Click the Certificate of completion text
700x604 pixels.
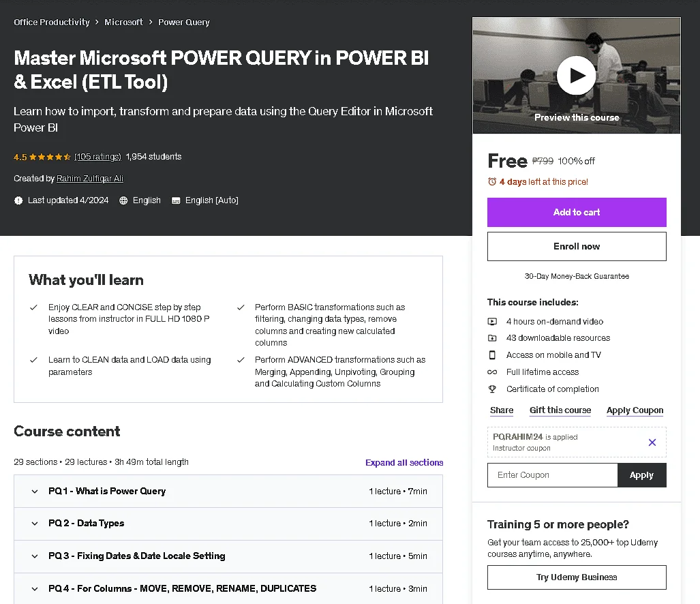552,389
